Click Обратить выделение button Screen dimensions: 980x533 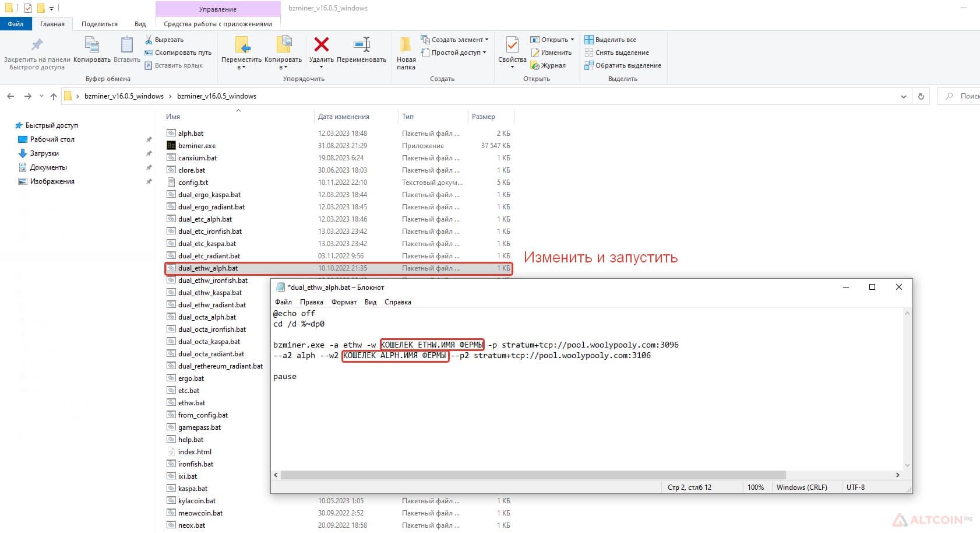[x=623, y=65]
